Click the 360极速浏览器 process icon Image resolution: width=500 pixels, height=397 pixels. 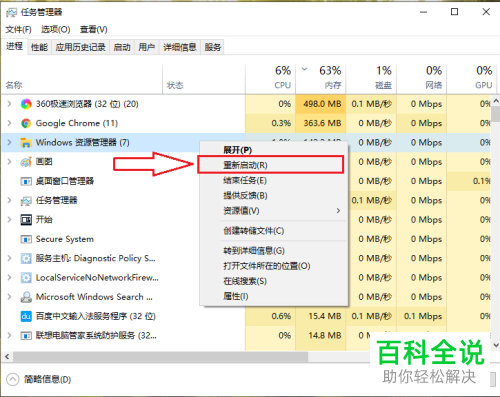[26, 104]
